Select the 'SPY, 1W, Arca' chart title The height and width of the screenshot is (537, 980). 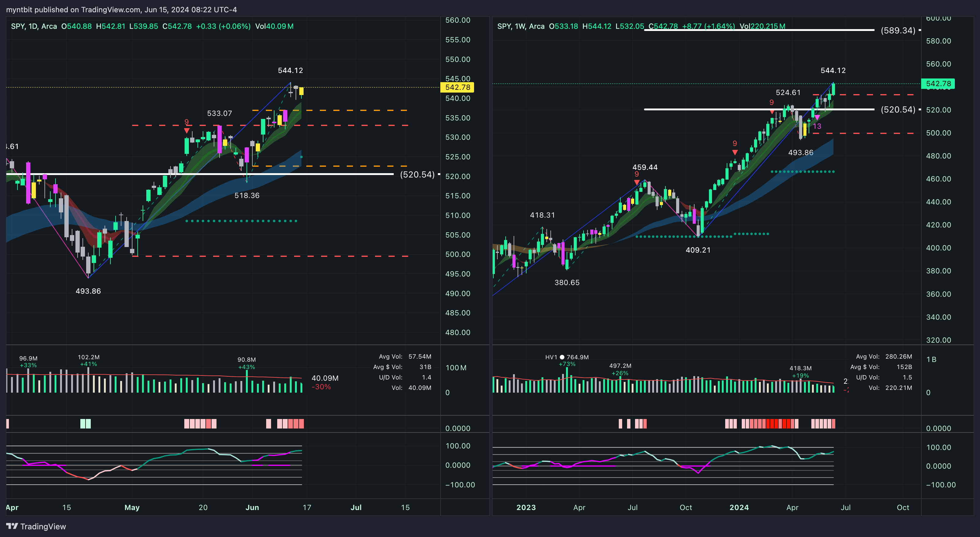tap(521, 26)
